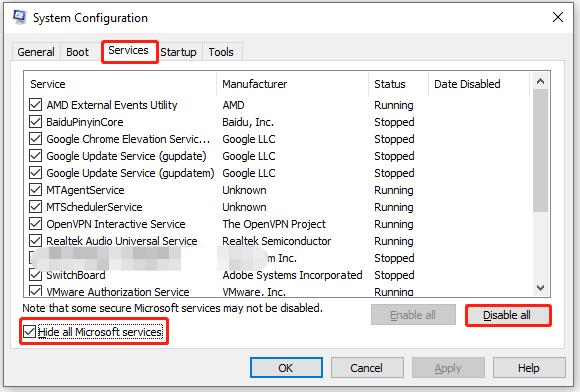Click Stopped status of BaiduPinyinCore row

tap(394, 122)
